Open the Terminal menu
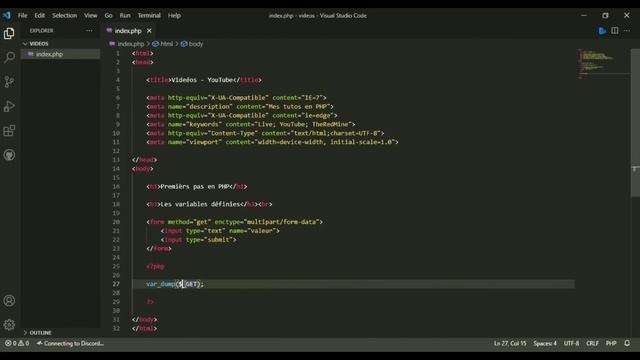This screenshot has height=360, width=640. click(149, 16)
